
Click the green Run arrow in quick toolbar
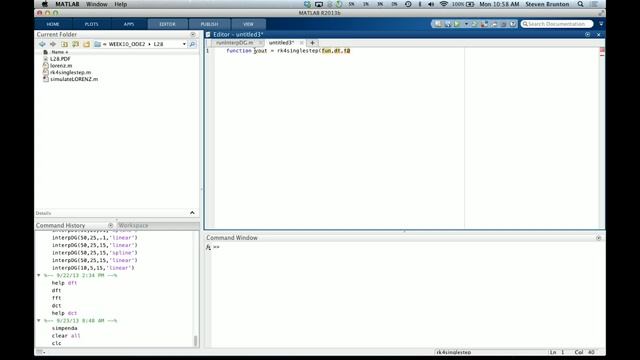[x=457, y=24]
